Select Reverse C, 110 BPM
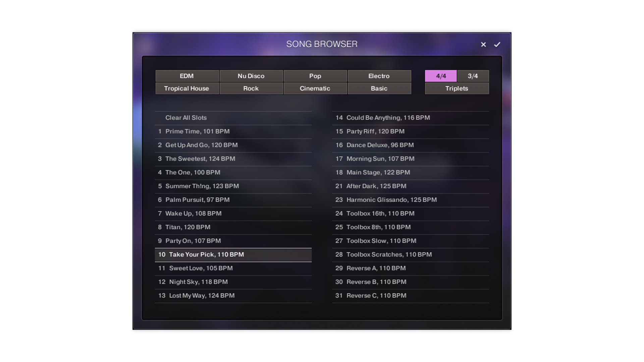This screenshot has height=362, width=644. point(376,296)
